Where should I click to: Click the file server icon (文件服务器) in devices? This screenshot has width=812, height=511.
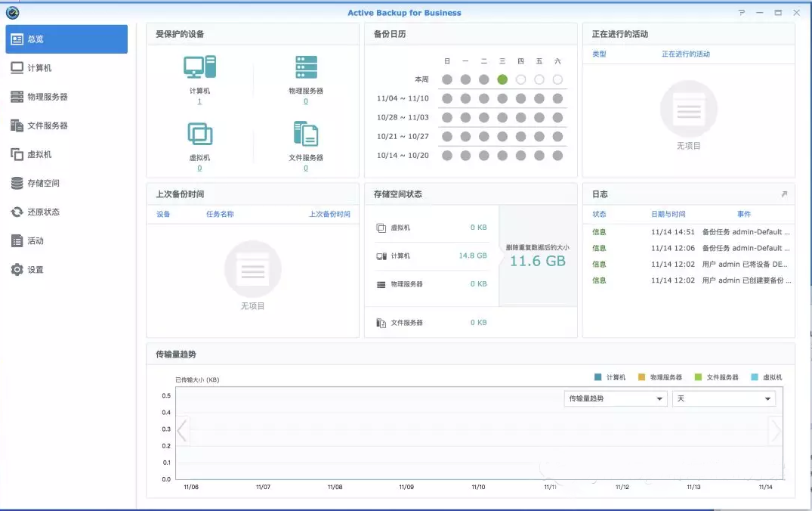coord(306,134)
